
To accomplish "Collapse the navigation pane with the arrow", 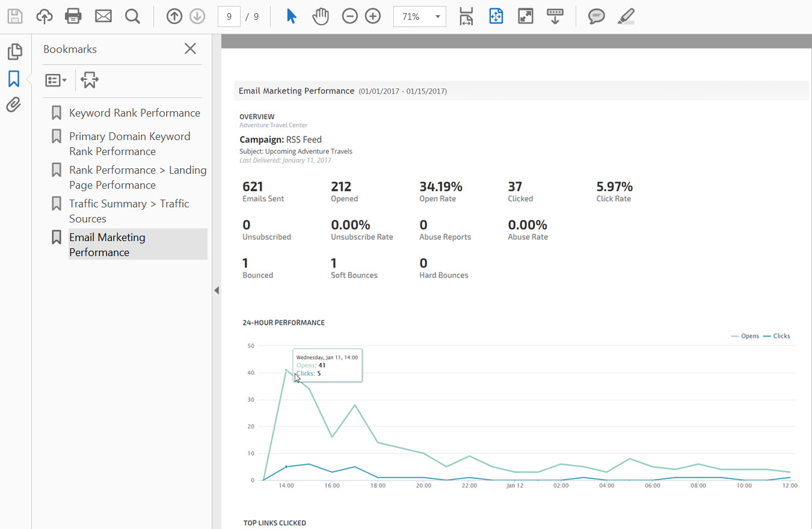I will [217, 290].
